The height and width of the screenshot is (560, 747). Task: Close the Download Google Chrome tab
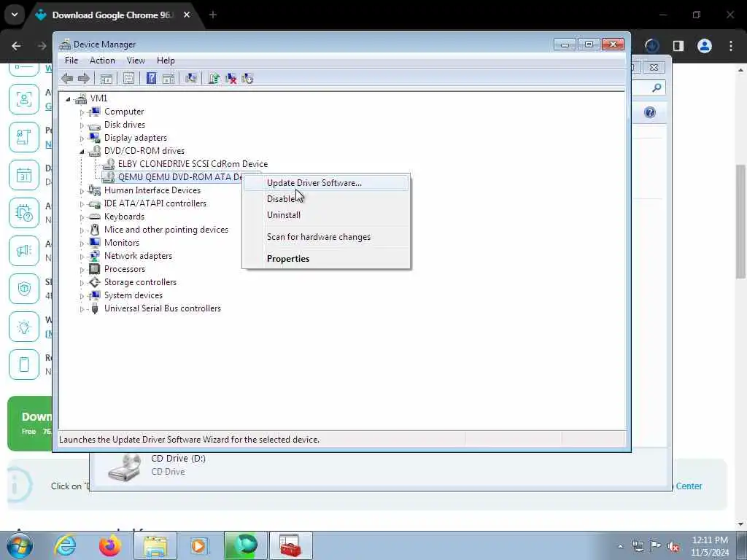click(187, 15)
